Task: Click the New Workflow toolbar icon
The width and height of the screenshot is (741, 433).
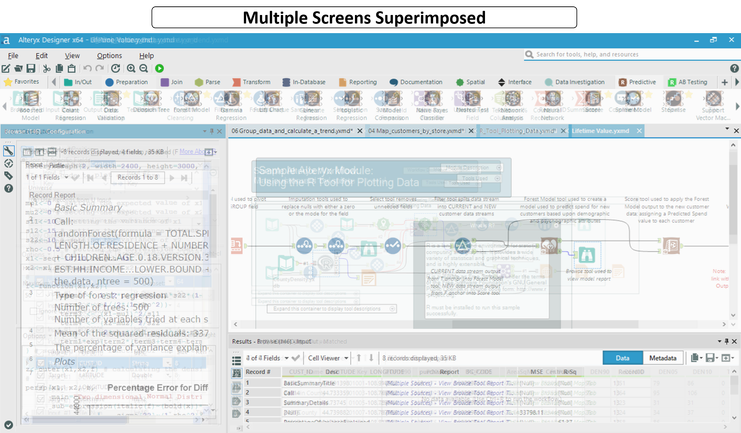Action: tap(6, 69)
